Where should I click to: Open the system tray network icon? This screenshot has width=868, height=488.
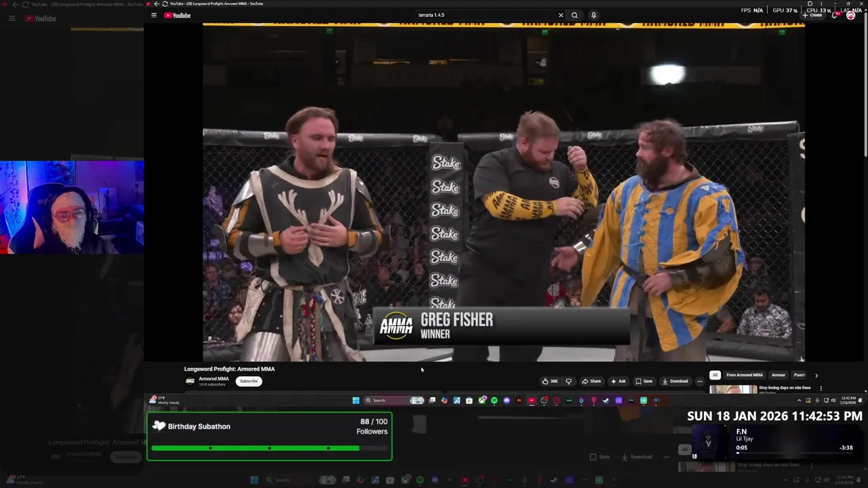pyautogui.click(x=825, y=401)
